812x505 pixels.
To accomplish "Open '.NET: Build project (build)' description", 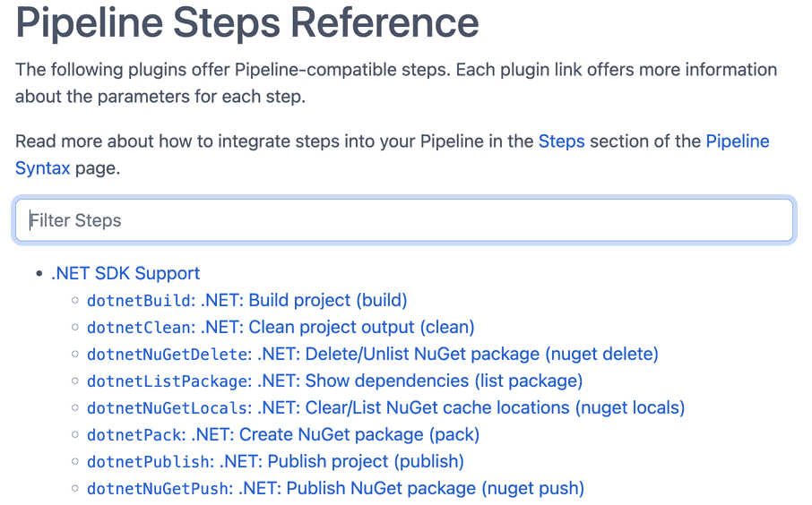I will 304,301.
